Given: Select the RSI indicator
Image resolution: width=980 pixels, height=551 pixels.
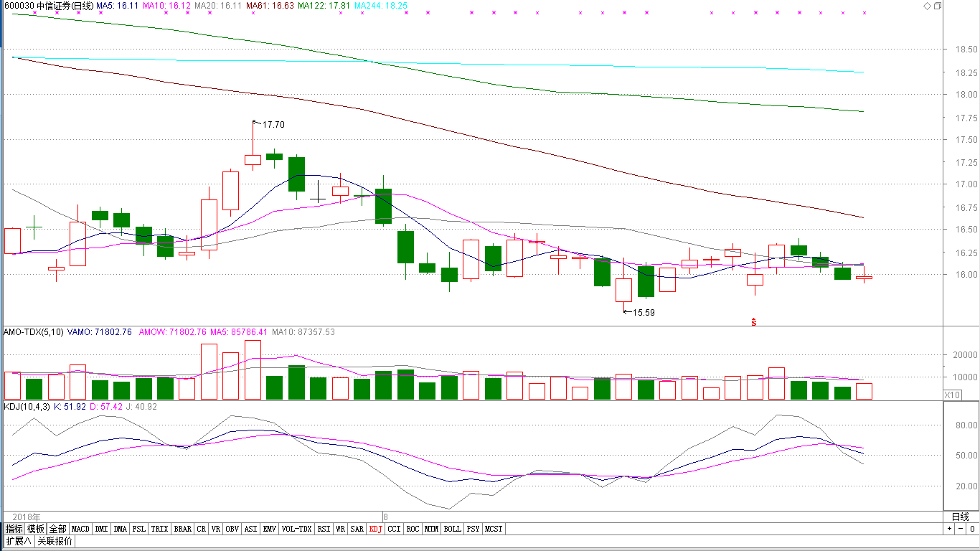Looking at the screenshot, I should click(x=324, y=529).
